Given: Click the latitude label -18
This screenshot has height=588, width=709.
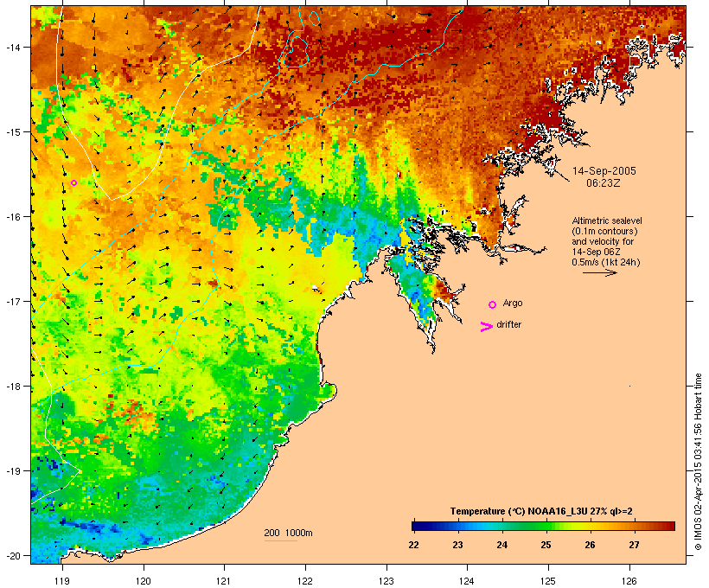Looking at the screenshot, I should (x=13, y=386).
